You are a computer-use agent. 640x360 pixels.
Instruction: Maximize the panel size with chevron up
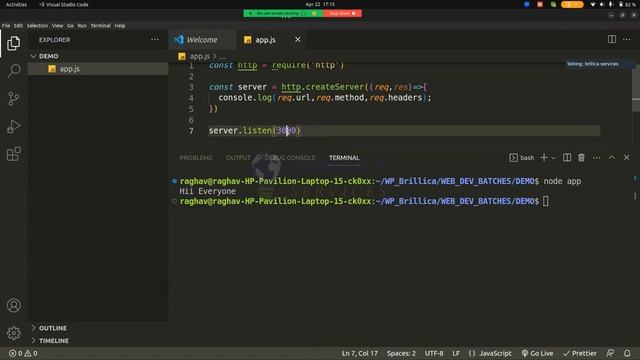point(611,158)
